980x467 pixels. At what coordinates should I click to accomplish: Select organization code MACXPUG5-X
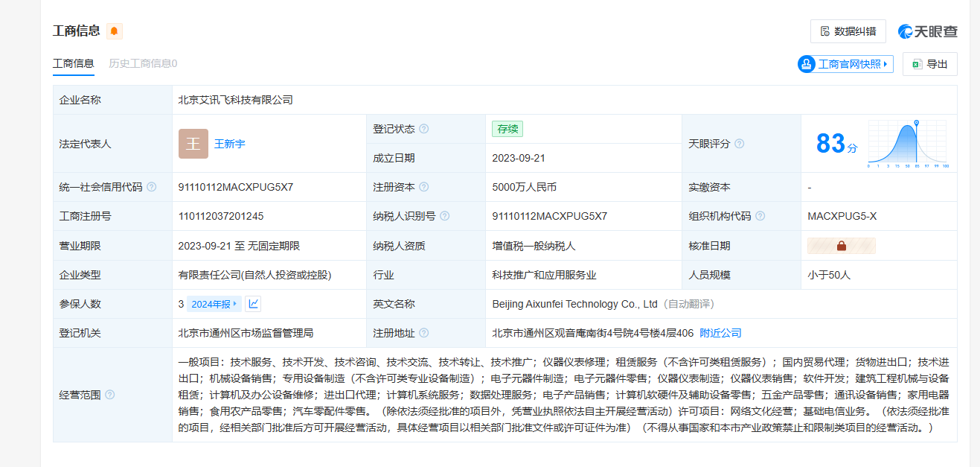tap(842, 216)
